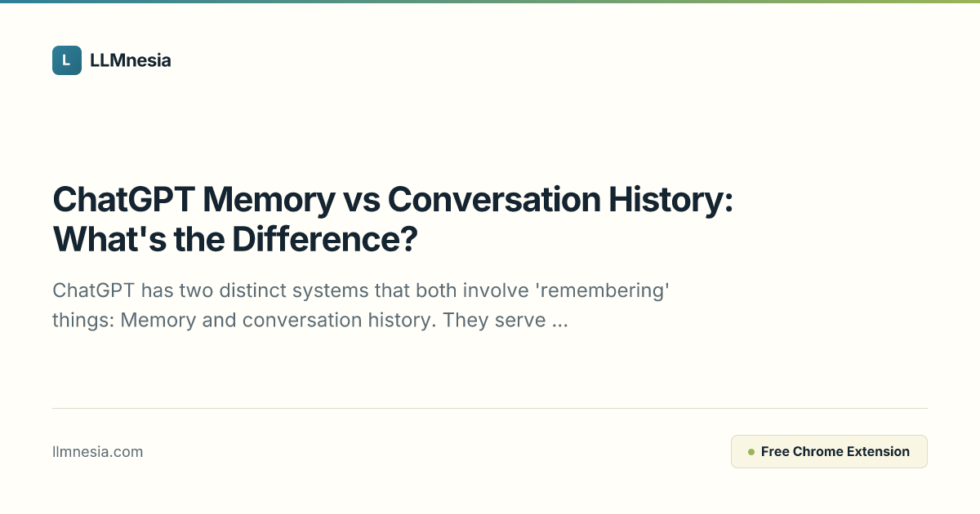Viewport: 980px width, 514px height.
Task: Open the Free Chrome Extension button
Action: tap(829, 451)
